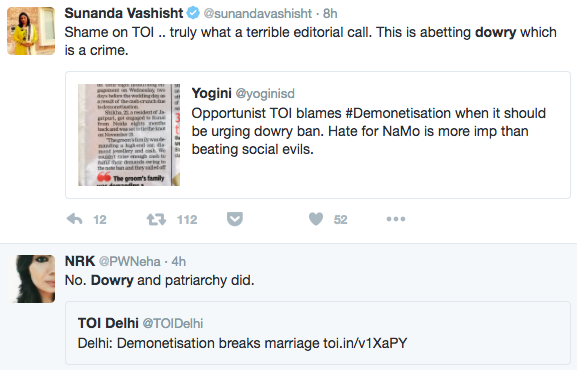Save tweet with the Pocket icon
This screenshot has width=577, height=370.
click(235, 219)
